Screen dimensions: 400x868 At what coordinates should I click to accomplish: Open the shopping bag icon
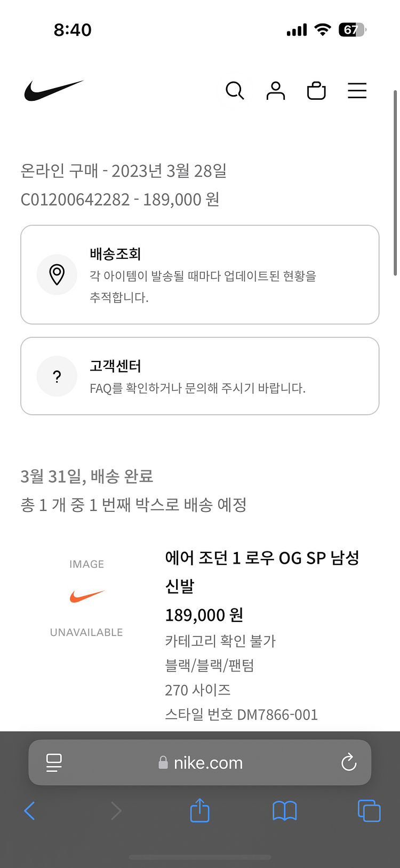(x=316, y=91)
